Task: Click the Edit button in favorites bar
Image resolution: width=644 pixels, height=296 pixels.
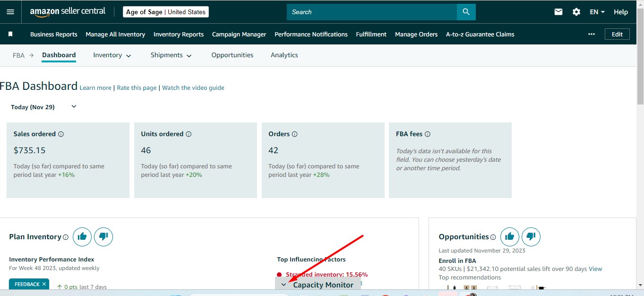Action: (617, 34)
